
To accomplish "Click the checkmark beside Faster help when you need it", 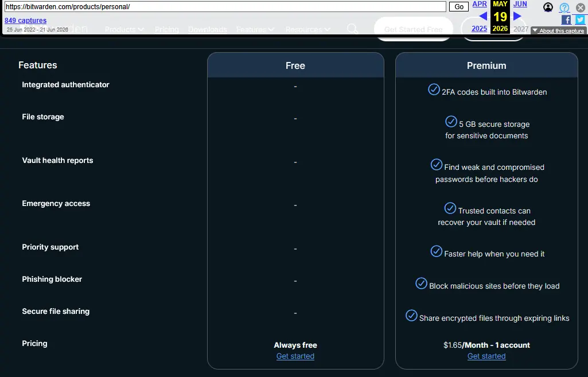I will click(437, 251).
